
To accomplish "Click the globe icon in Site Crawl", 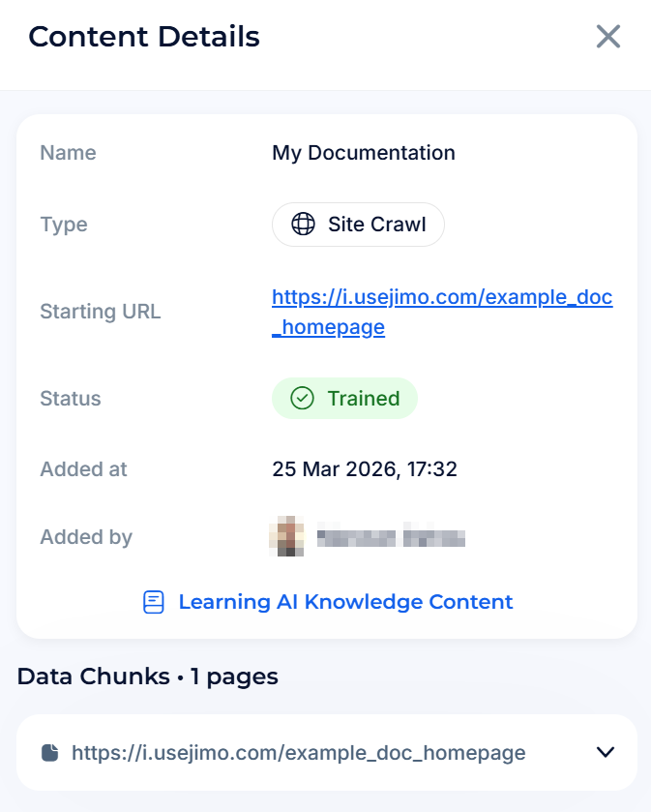I will pos(304,225).
